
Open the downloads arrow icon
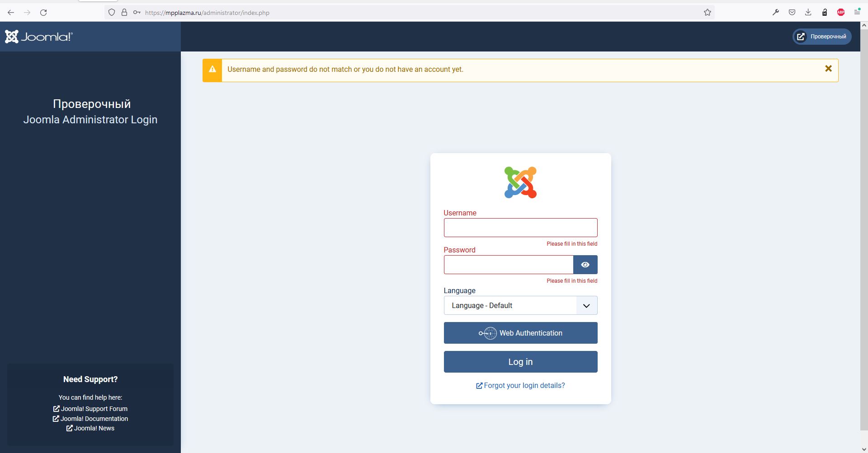[x=808, y=13]
